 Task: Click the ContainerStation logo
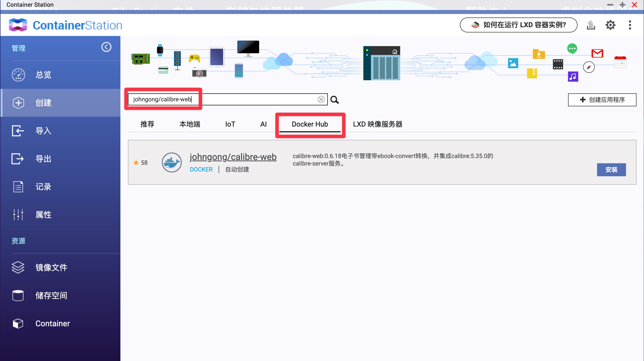(x=65, y=25)
